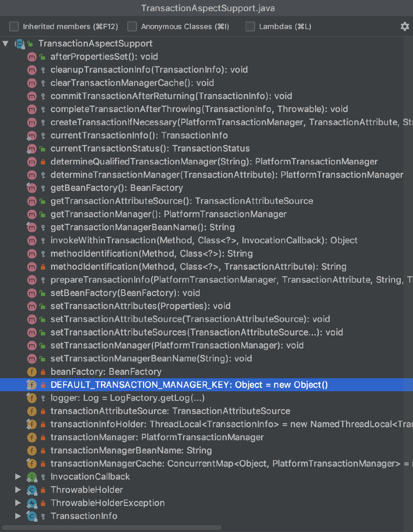This screenshot has width=413, height=532.
Task: Click the static method icon beside currentTransactionInfo()
Action: [32, 135]
